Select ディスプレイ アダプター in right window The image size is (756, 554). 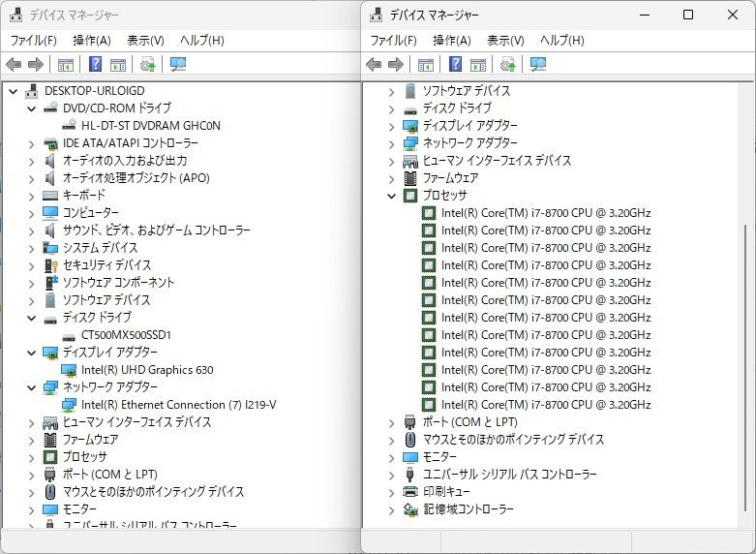point(469,126)
